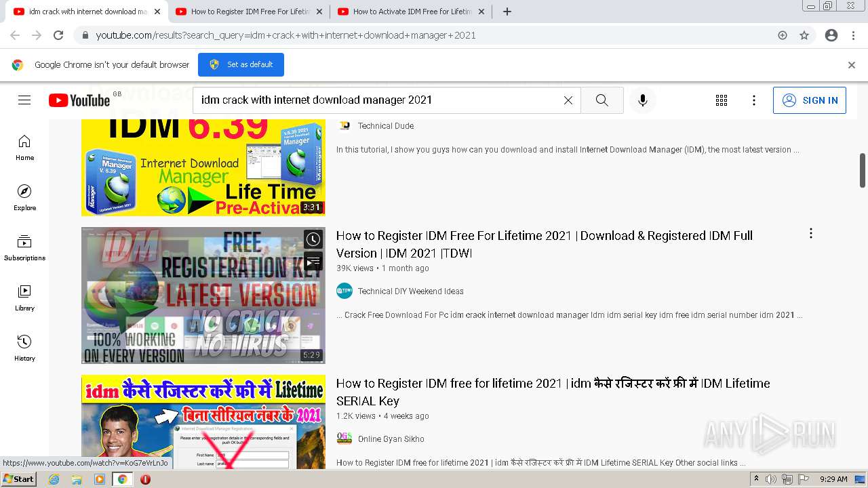Click the page vertical scrollbar thumb
Viewport: 868px width, 488px height.
(863, 170)
